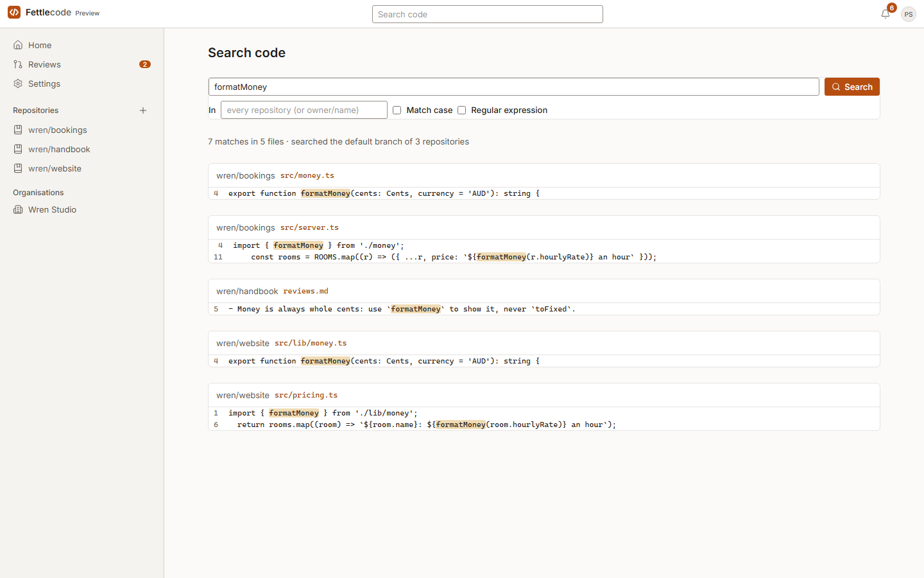Click the import line 4 in src/server.ts
This screenshot has width=924, height=578.
click(x=544, y=245)
